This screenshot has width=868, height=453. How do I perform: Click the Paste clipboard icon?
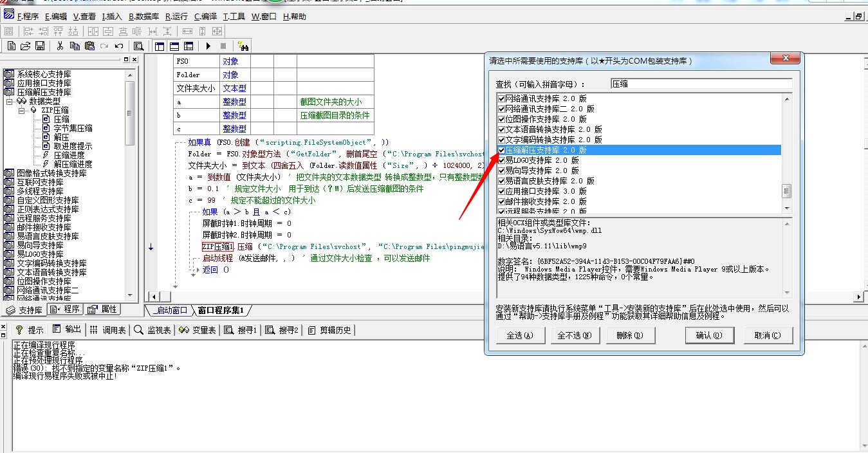click(x=89, y=46)
